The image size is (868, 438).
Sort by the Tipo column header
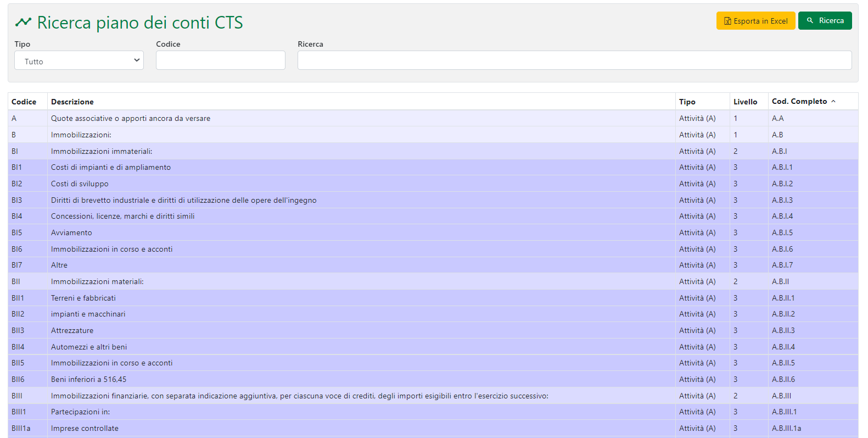coord(687,102)
